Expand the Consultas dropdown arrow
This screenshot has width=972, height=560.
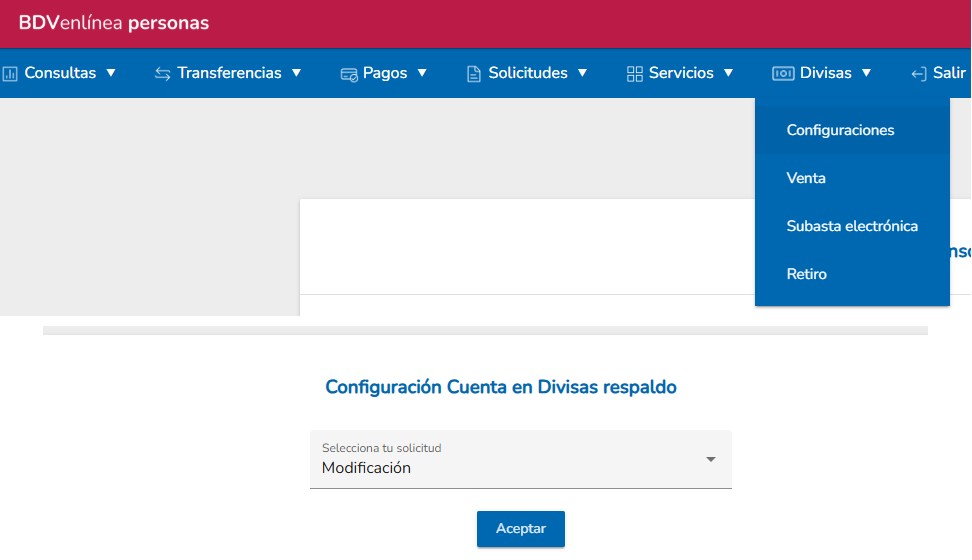coord(111,73)
